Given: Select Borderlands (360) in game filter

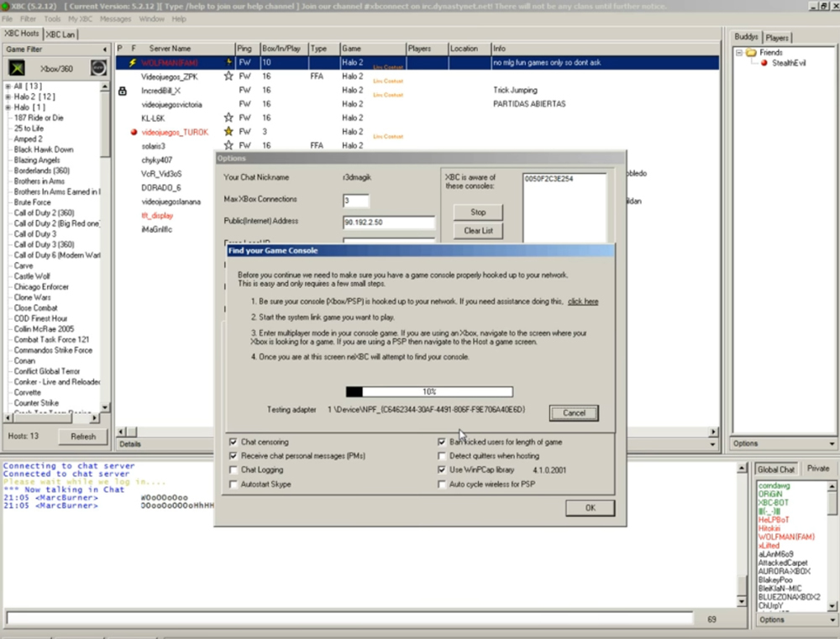Looking at the screenshot, I should [x=42, y=170].
